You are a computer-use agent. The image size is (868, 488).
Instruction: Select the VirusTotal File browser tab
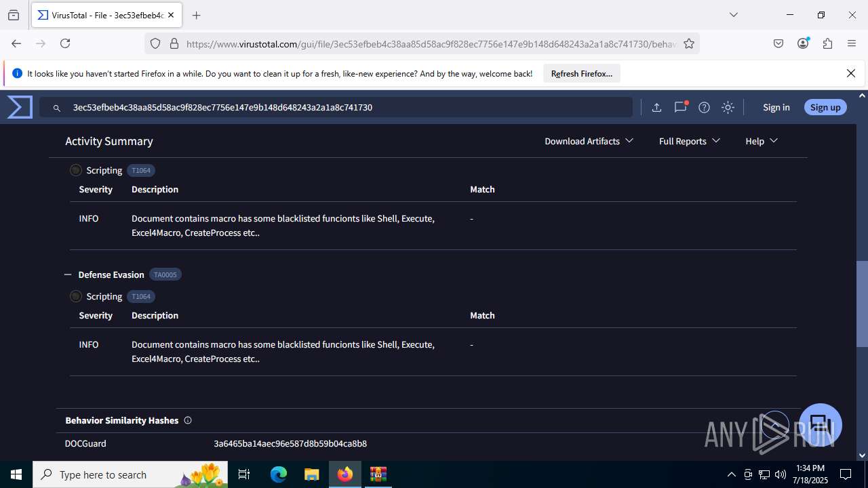pyautogui.click(x=108, y=15)
